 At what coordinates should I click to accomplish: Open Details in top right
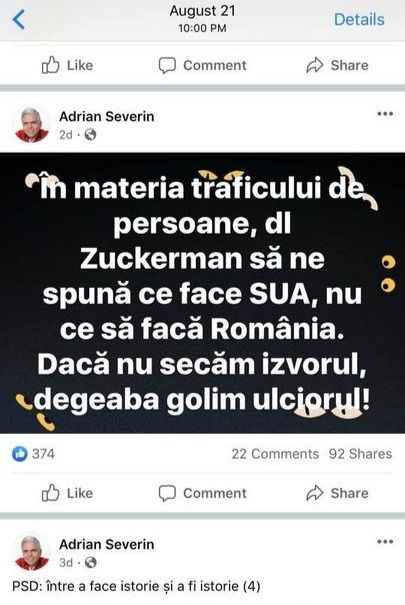click(x=359, y=19)
